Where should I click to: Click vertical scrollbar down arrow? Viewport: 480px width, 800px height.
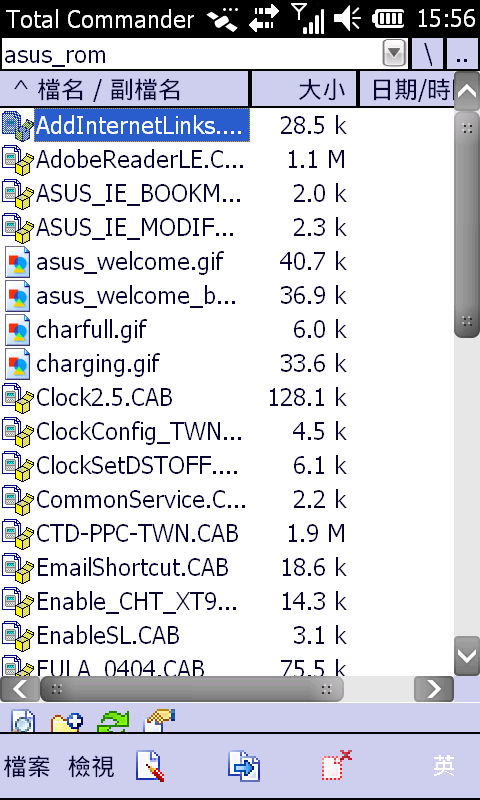click(467, 656)
